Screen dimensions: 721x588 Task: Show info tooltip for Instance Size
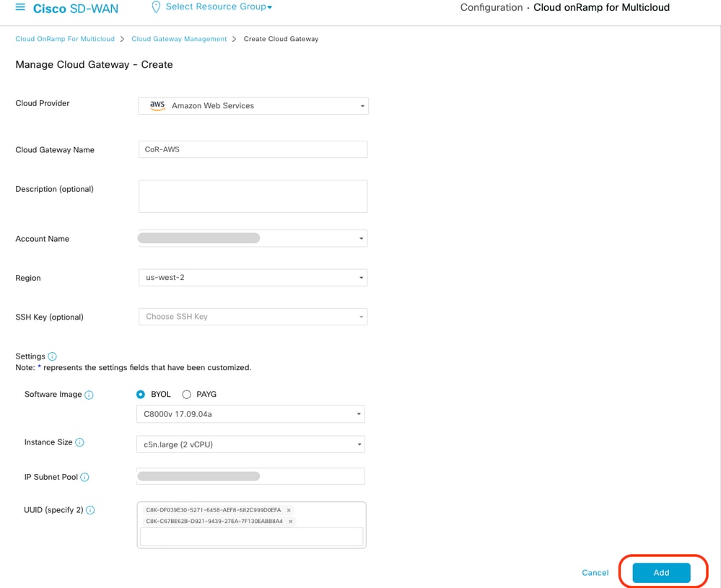[79, 442]
